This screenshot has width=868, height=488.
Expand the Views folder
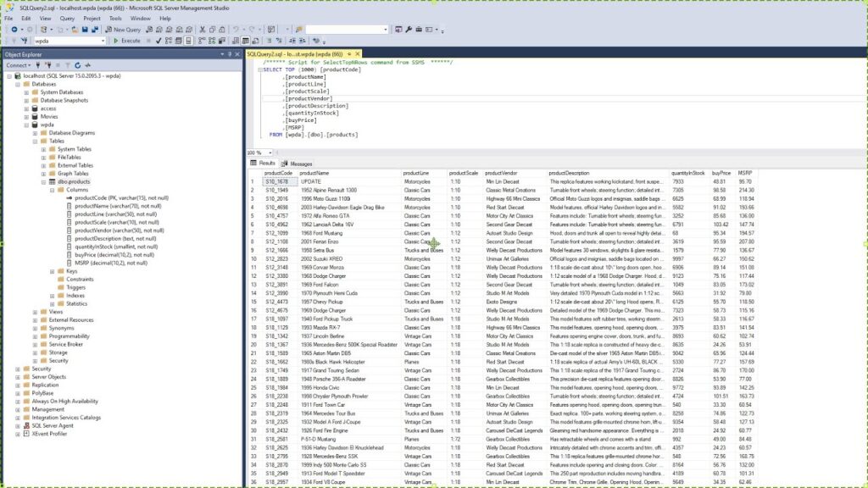click(x=35, y=312)
